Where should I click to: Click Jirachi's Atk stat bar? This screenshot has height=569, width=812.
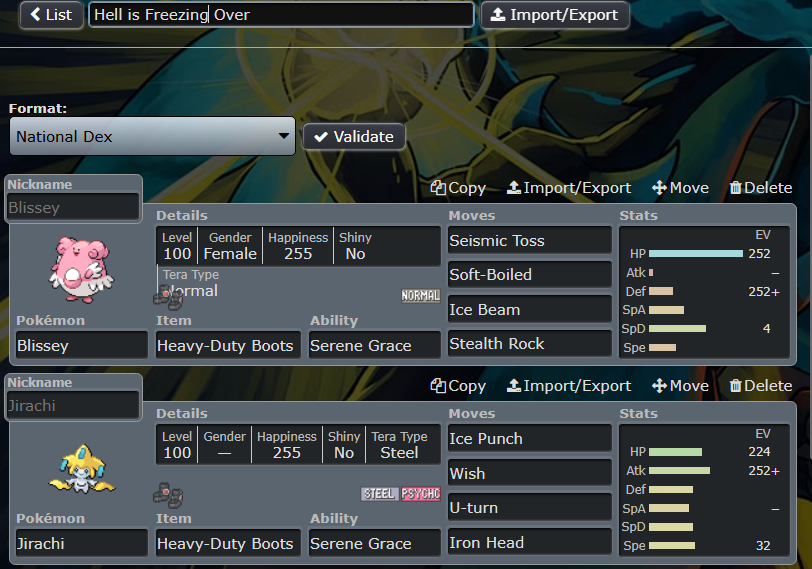click(x=679, y=471)
